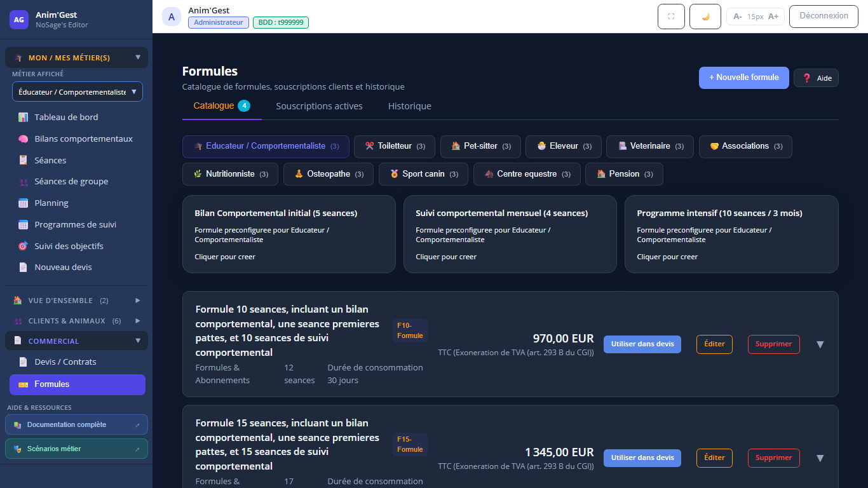
Task: Select the Toiletteur category chip
Action: pos(395,146)
